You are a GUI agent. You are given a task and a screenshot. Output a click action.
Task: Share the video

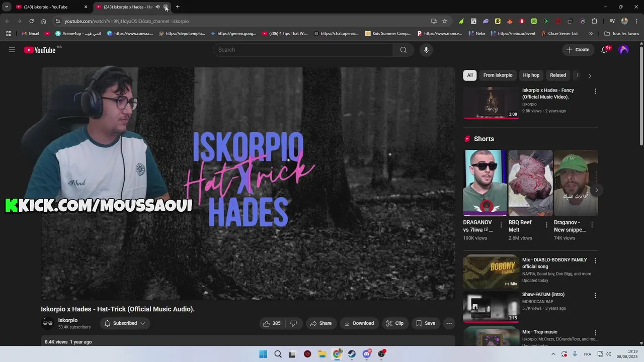point(320,323)
